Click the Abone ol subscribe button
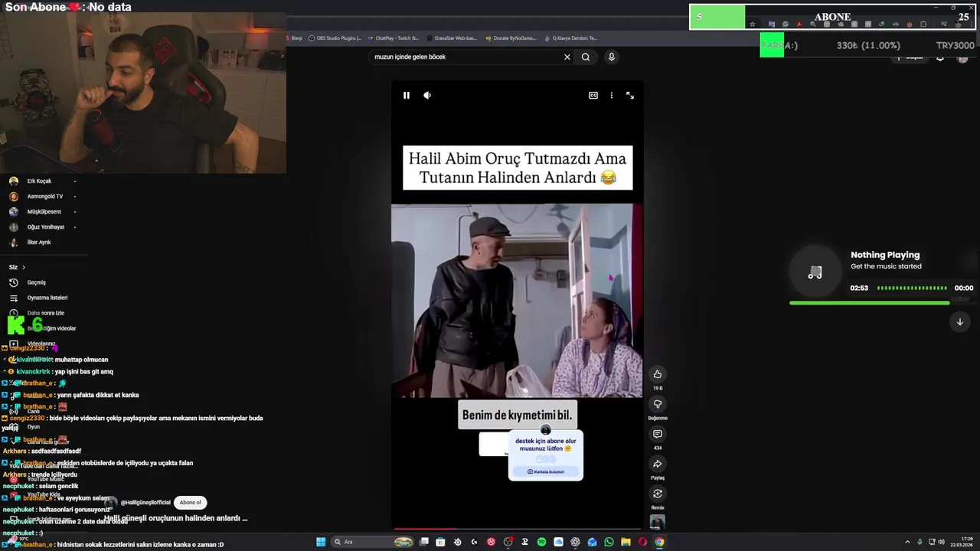The image size is (980, 551). coord(191,503)
